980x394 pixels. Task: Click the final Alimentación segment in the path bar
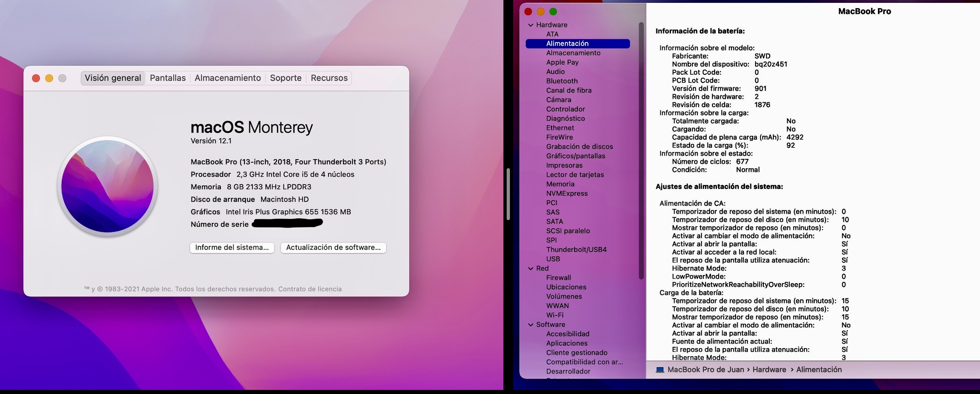click(x=819, y=370)
